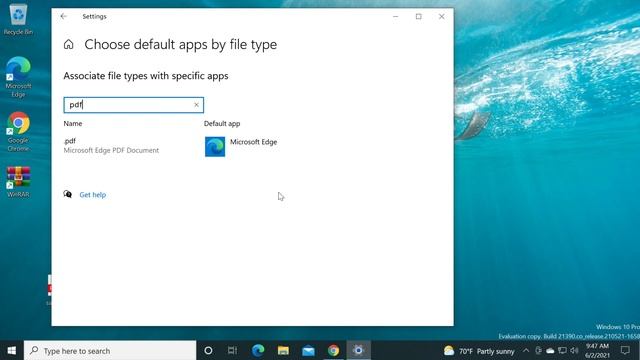Click the Microsoft Edge app icon in results
The image size is (640, 360).
(x=215, y=147)
